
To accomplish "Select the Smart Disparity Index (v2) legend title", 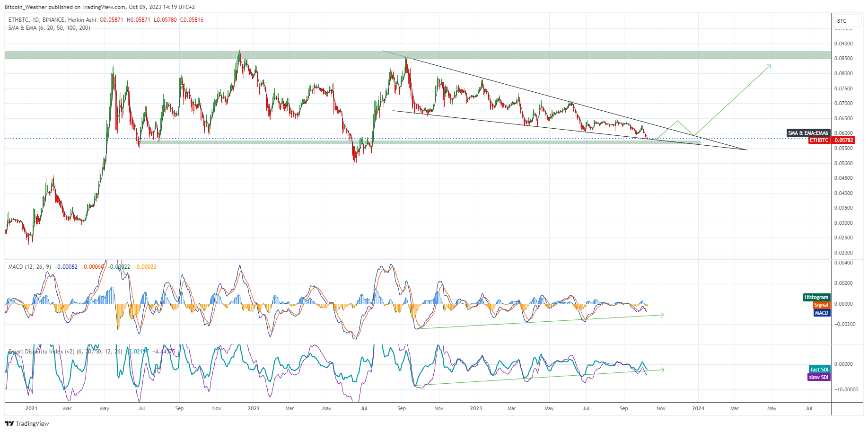I will [65, 352].
